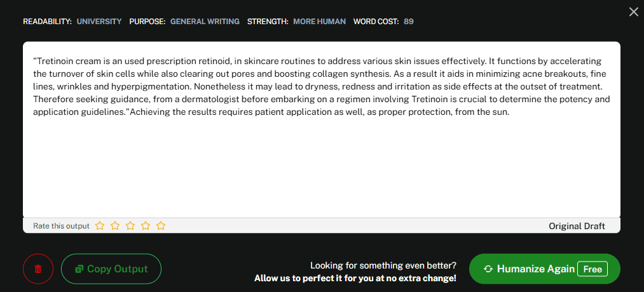The width and height of the screenshot is (644, 292).
Task: Click the word cost value 89
Action: click(x=409, y=22)
